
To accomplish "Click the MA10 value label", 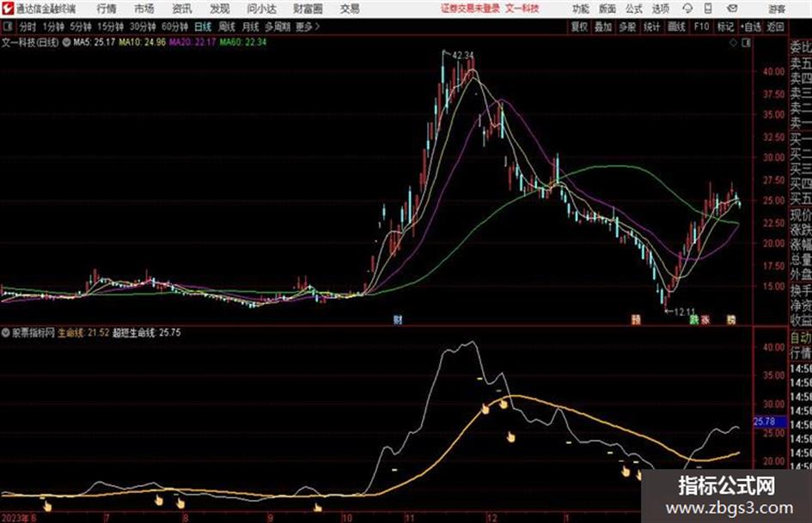I will (143, 42).
